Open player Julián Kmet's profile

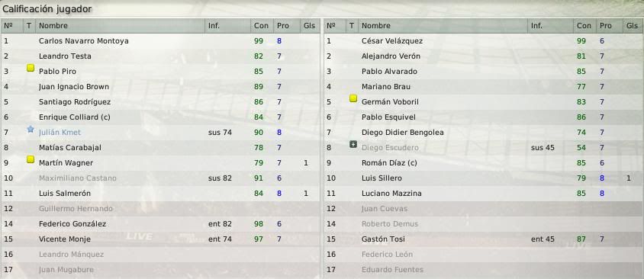(60, 132)
